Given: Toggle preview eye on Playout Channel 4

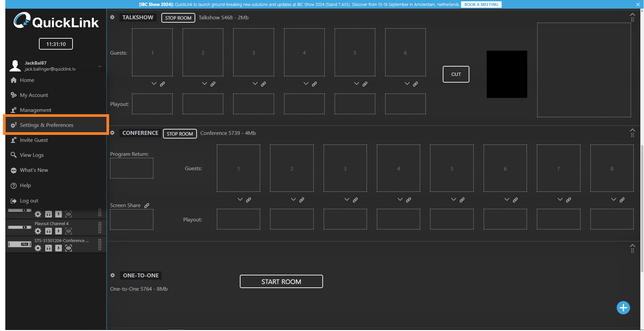Looking at the screenshot, I should click(69, 231).
